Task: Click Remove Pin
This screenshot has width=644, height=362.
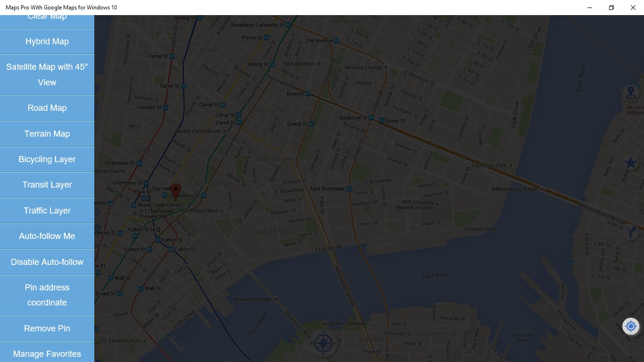Action: coord(47,329)
